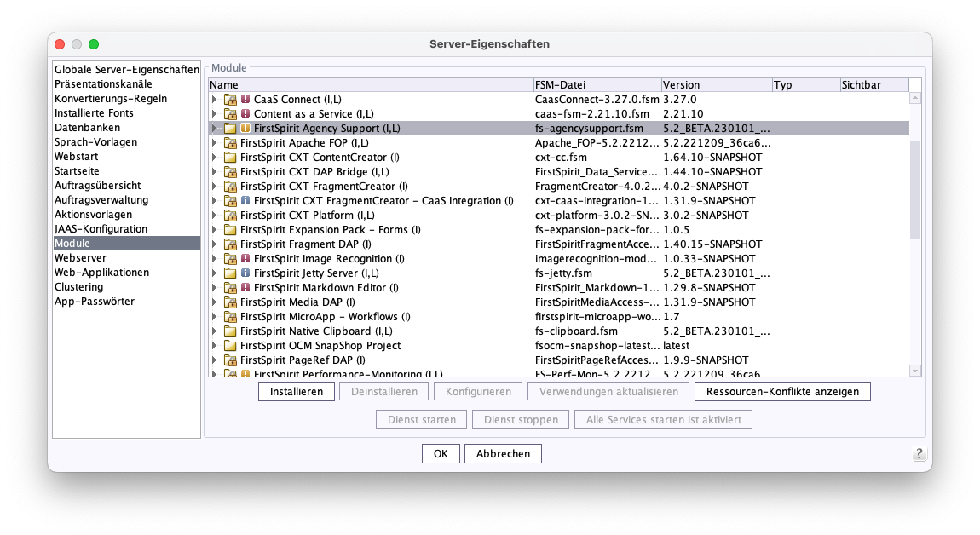
Task: Expand FirstSpirit PageRef DAP node
Action: click(x=215, y=360)
